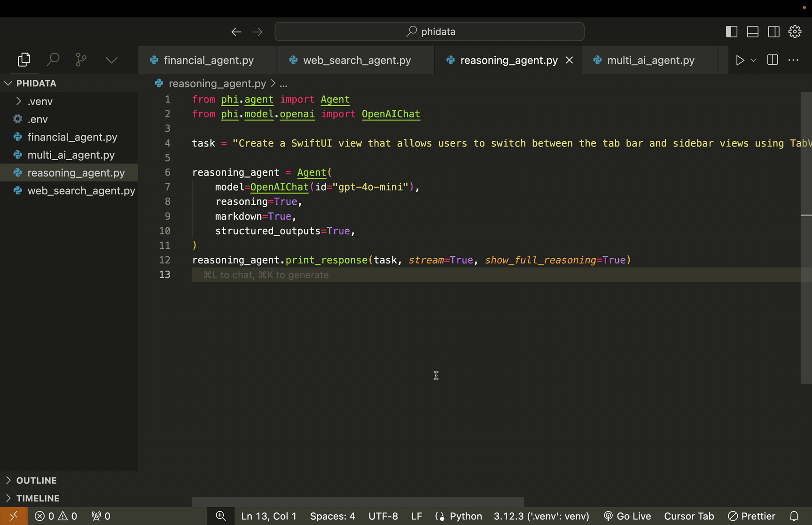The width and height of the screenshot is (812, 525).
Task: Open the Search view icon
Action: pyautogui.click(x=53, y=60)
